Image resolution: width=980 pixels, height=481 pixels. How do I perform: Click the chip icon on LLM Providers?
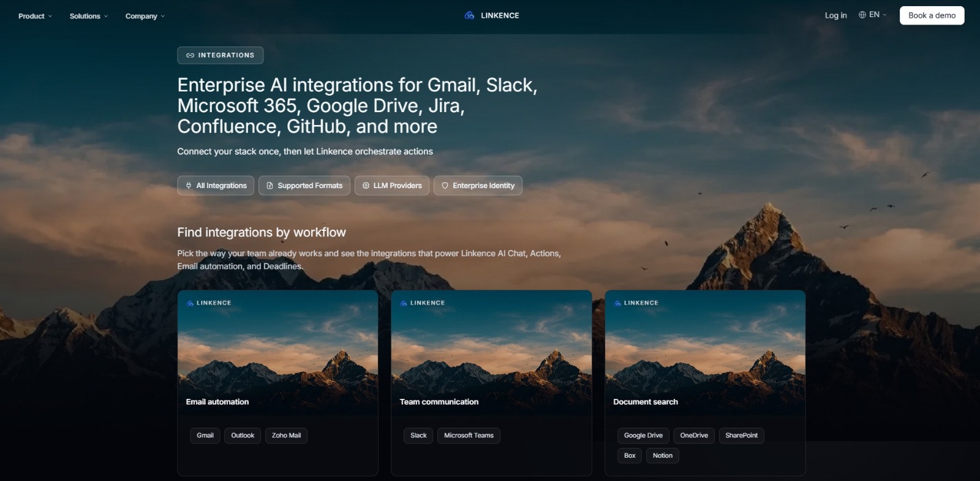(366, 186)
